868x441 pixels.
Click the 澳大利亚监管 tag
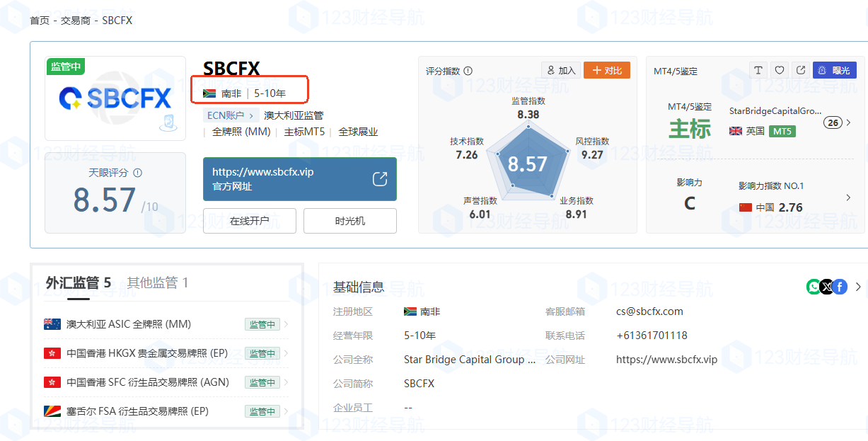[x=294, y=115]
